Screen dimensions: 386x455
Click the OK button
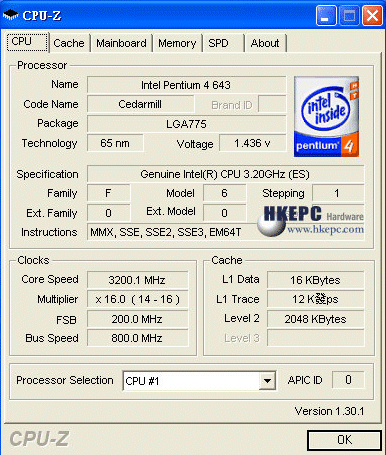point(344,440)
